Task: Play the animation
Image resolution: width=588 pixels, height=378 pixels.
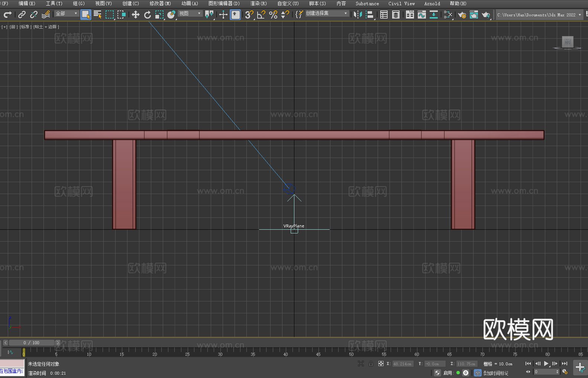Action: point(546,364)
